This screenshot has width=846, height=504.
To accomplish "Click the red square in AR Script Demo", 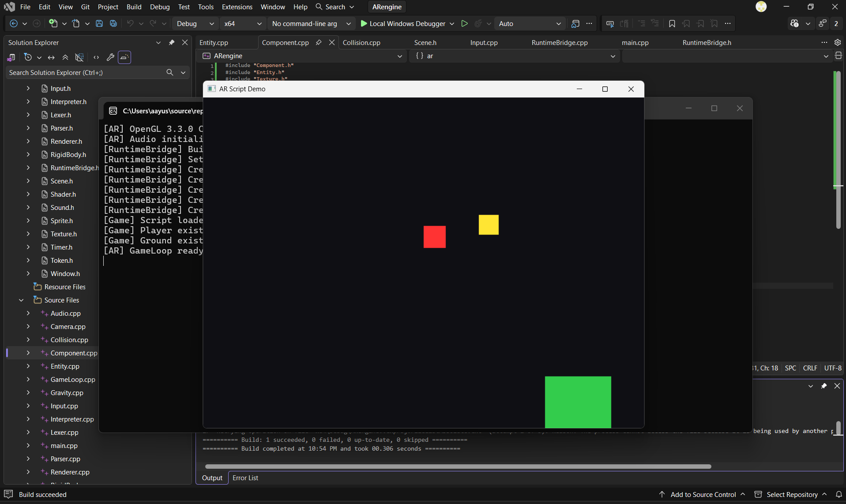I will point(435,237).
